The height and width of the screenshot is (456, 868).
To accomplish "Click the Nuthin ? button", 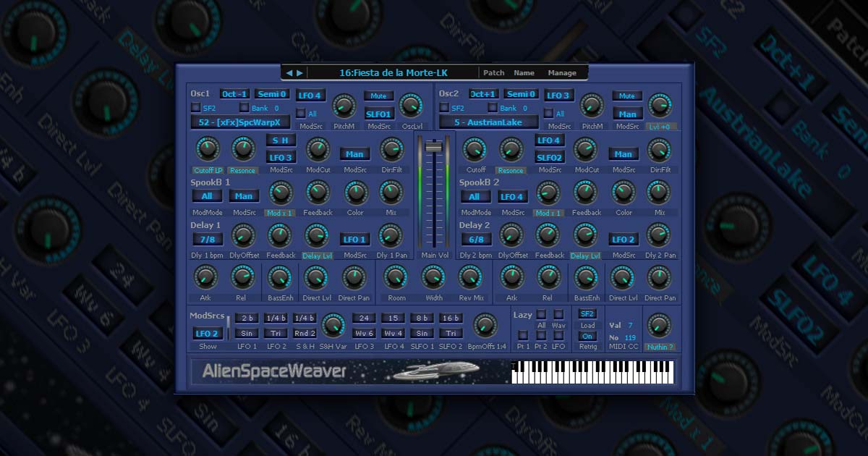I will coord(660,347).
